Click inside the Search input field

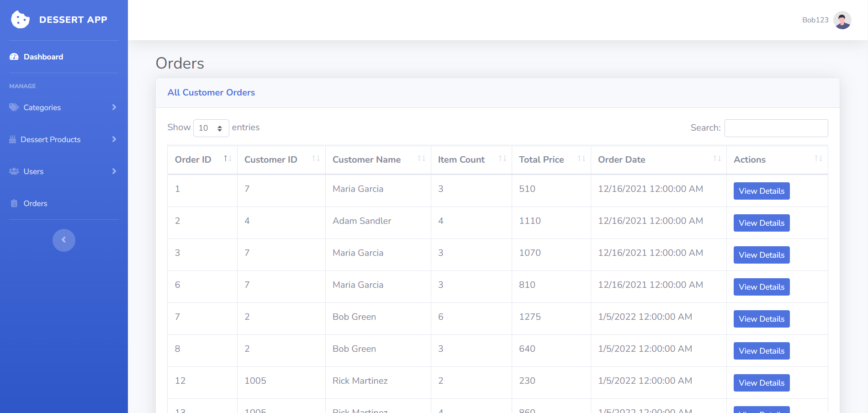[x=776, y=128]
